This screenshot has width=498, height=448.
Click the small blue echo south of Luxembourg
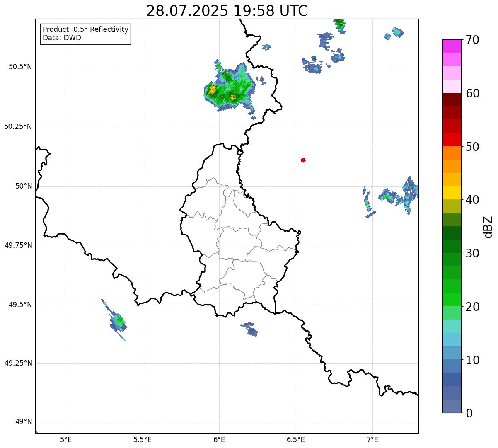point(250,329)
